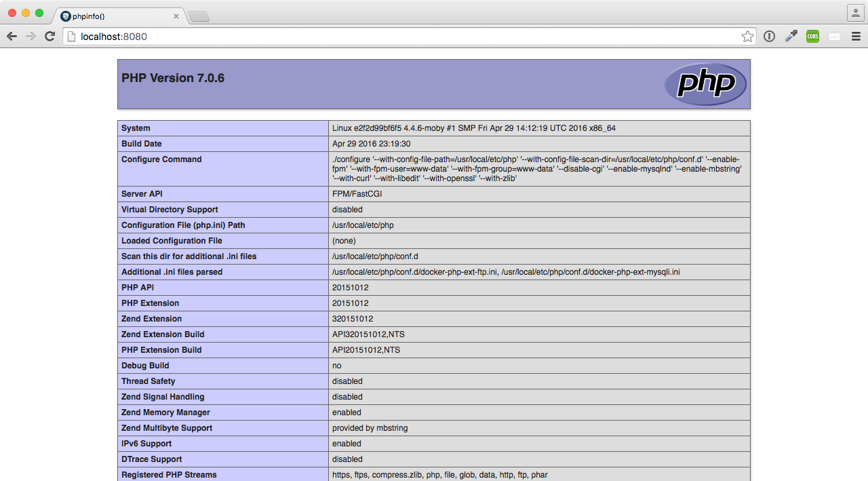Click the docker-php-ext-ftp.ini parsed files value
Viewport: 868px width, 481px height.
[x=506, y=272]
